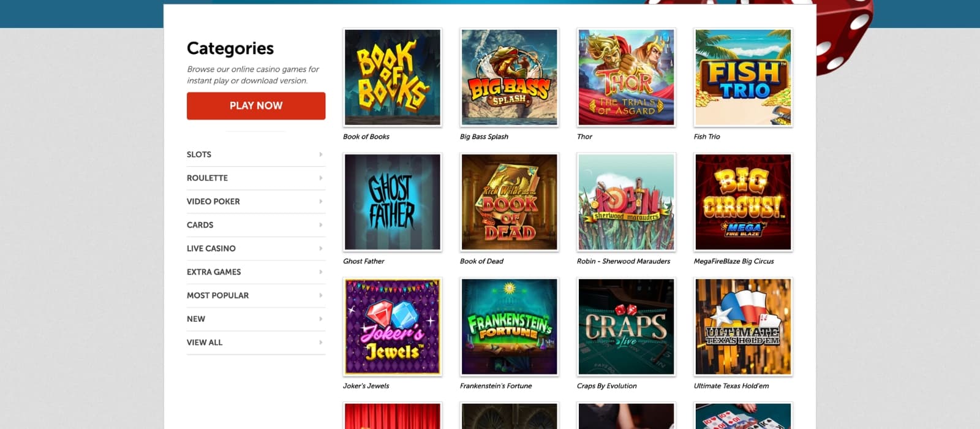Go to the CARDS category
Image resolution: width=980 pixels, height=429 pixels.
coord(256,225)
